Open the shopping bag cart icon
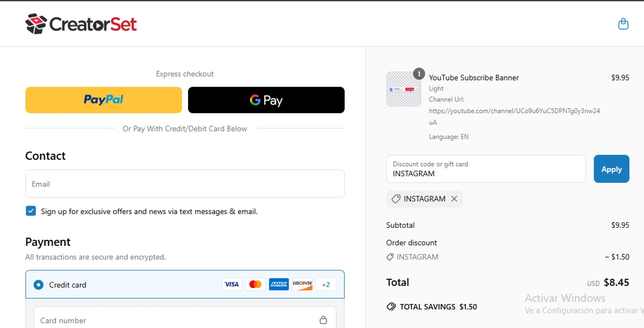 [x=623, y=24]
